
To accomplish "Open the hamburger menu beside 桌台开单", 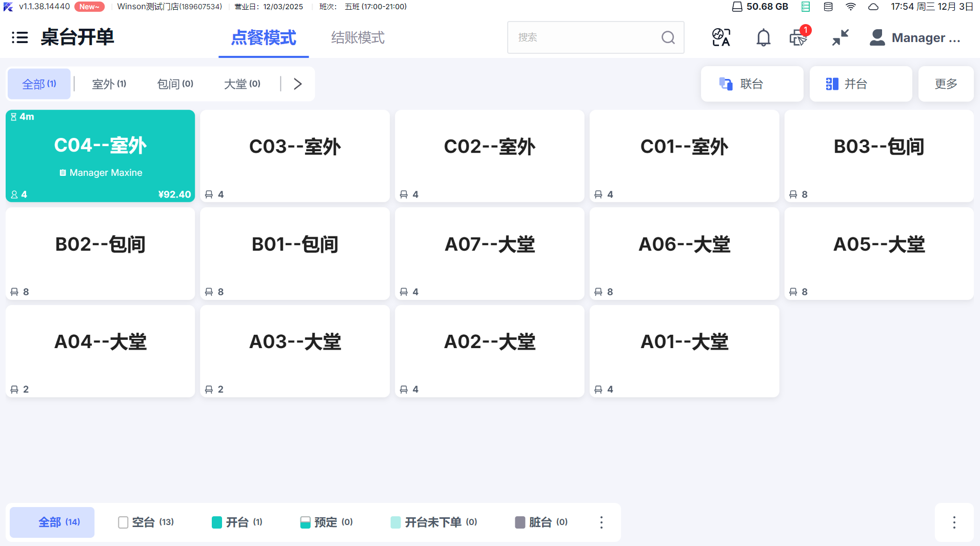I will (19, 37).
